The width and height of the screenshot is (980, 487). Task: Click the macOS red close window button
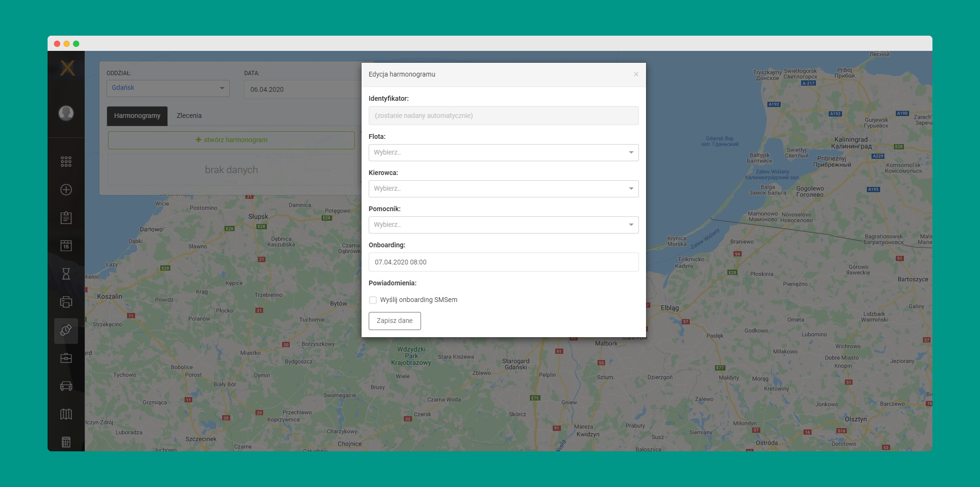(x=57, y=44)
